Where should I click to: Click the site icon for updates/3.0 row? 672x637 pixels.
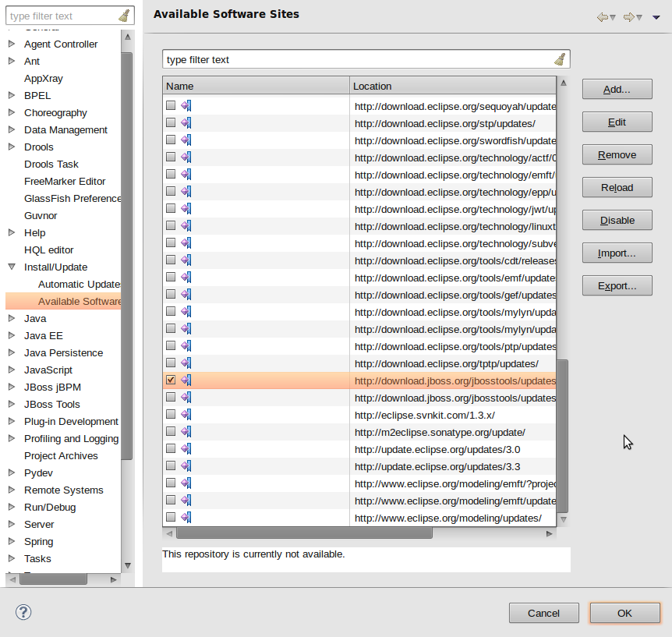click(x=186, y=448)
